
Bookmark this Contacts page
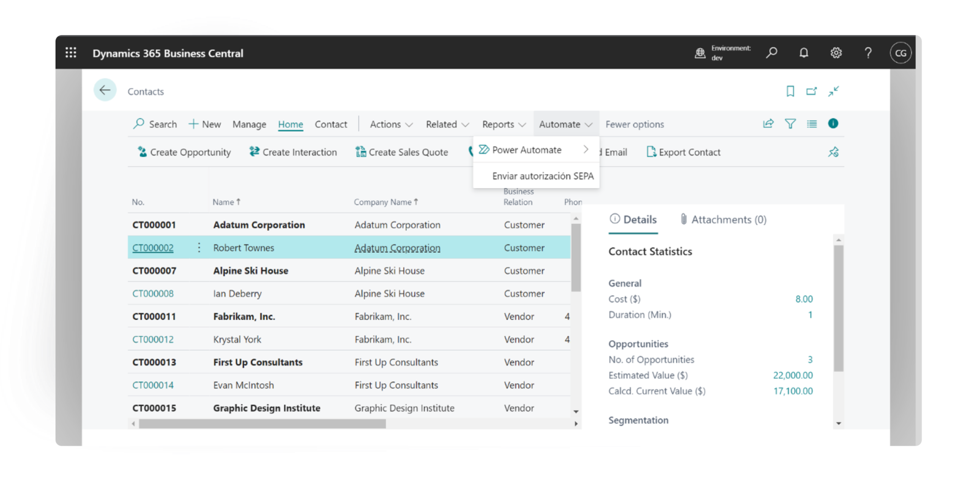790,91
